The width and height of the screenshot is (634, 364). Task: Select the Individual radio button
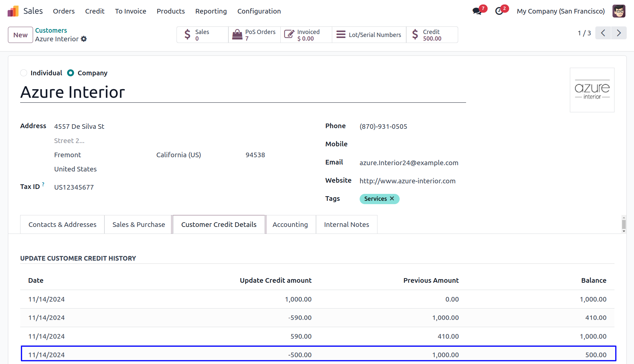click(24, 73)
